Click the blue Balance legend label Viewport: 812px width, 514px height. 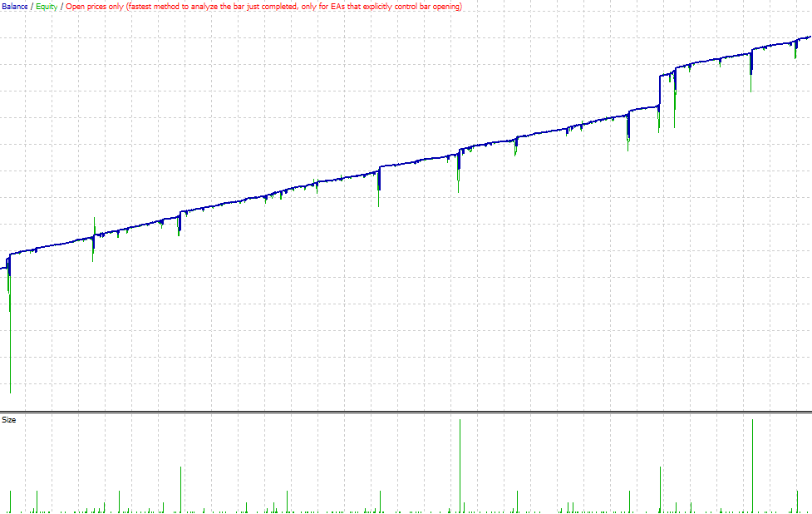(x=14, y=7)
